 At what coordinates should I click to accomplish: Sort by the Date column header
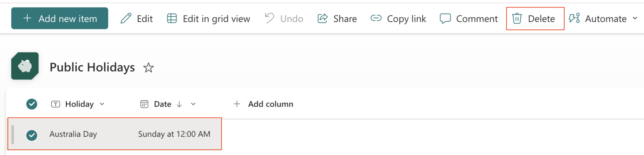click(x=162, y=104)
